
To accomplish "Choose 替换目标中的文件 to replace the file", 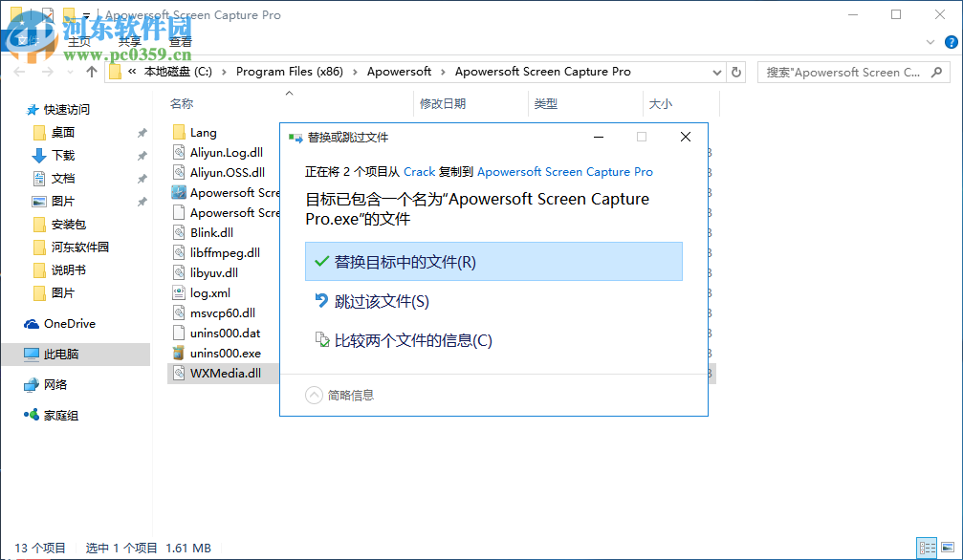I will click(x=493, y=261).
